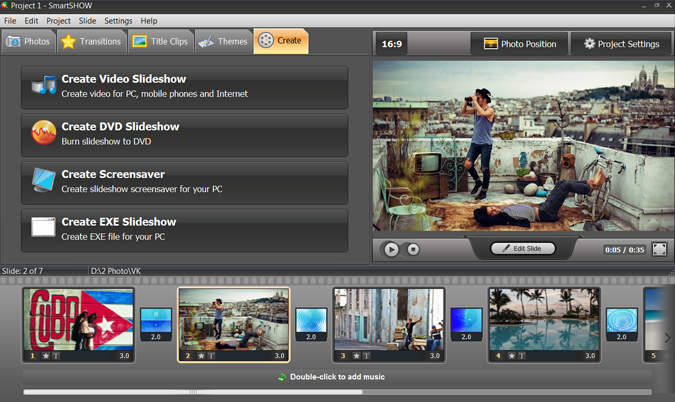Stop the slideshow preview

(413, 249)
